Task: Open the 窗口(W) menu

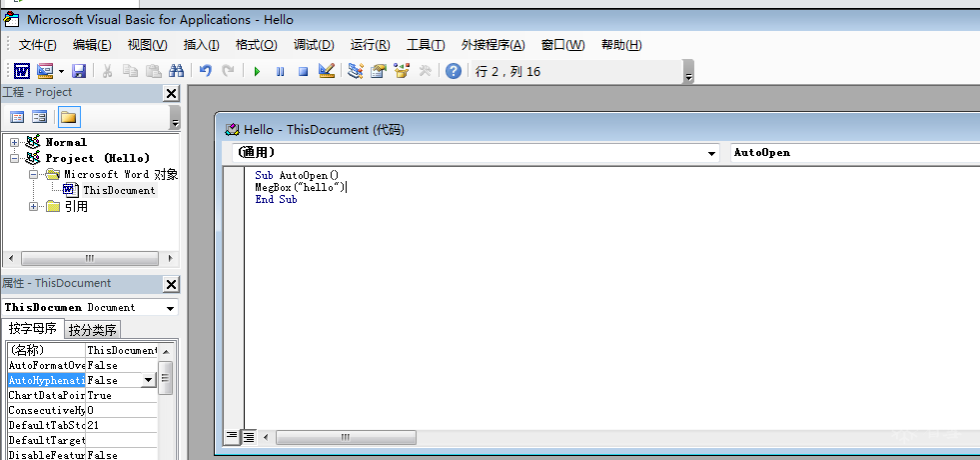Action: [x=563, y=45]
